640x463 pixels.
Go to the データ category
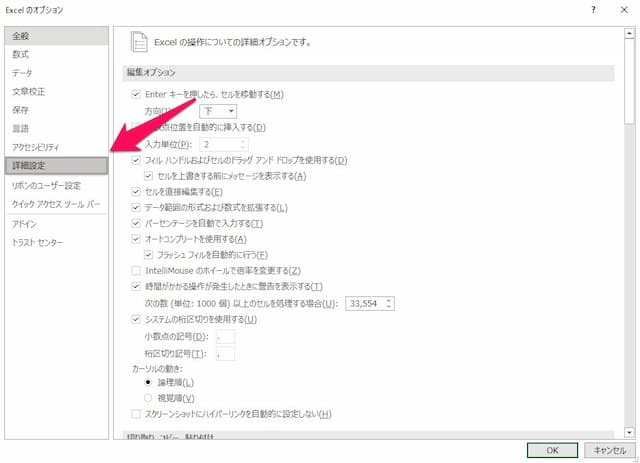[56, 73]
